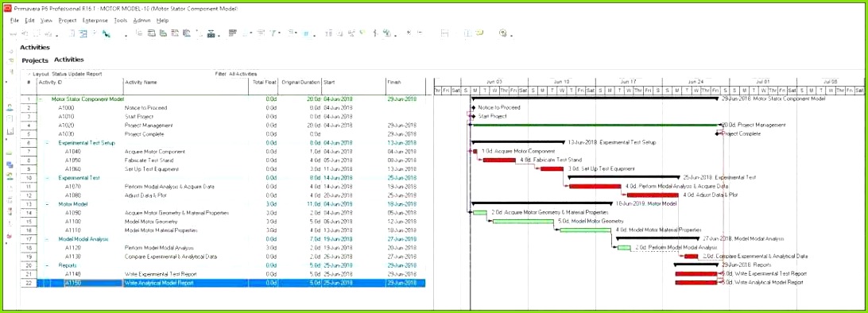
Task: Collapse the Experimental Test group
Action: pyautogui.click(x=48, y=177)
